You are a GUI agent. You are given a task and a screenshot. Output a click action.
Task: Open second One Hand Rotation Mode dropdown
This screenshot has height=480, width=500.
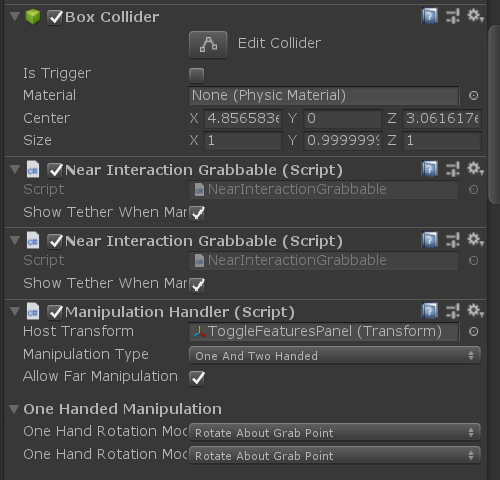[x=335, y=455]
